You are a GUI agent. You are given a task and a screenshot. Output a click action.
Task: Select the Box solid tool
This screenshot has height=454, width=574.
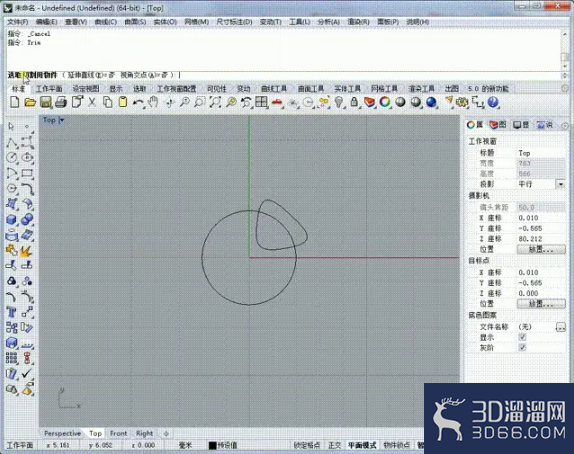tap(12, 220)
